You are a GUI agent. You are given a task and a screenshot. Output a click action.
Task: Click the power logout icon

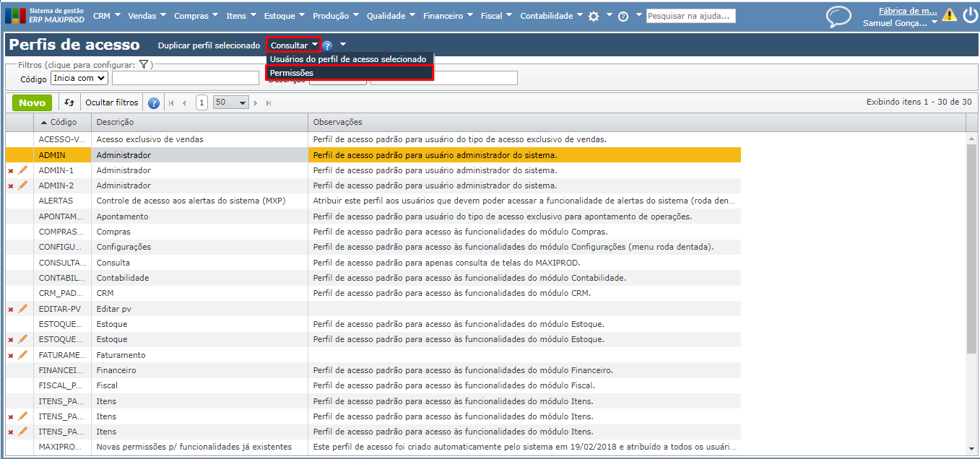[x=969, y=14]
